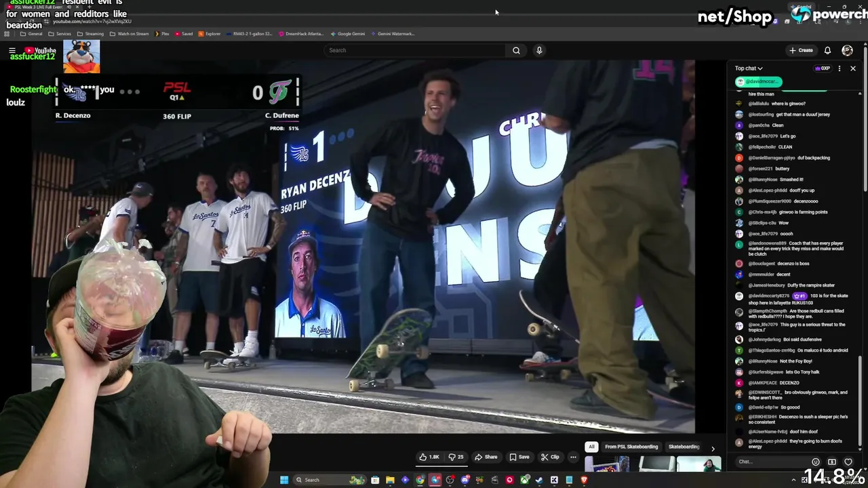Open the YouTube guide hamburger menu

tap(12, 50)
